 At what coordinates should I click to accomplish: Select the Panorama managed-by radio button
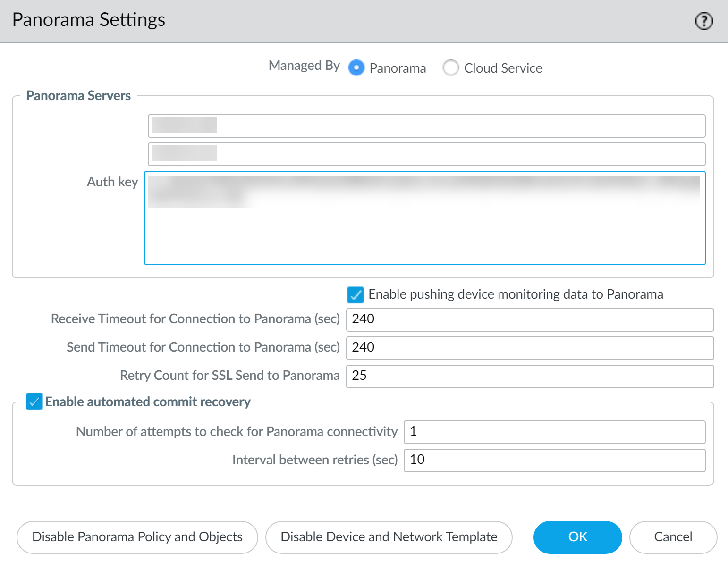356,68
